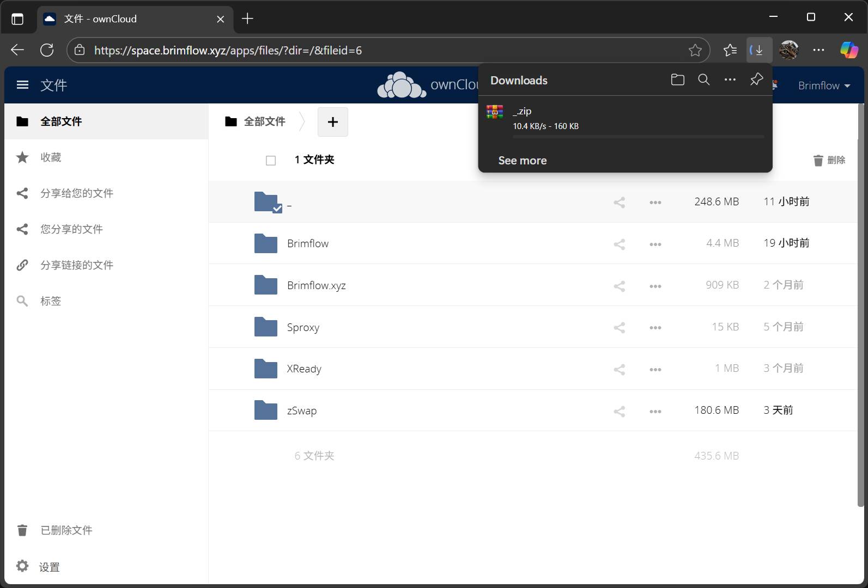This screenshot has height=588, width=868.
Task: Open deleted files (已删除文件) section
Action: [66, 530]
